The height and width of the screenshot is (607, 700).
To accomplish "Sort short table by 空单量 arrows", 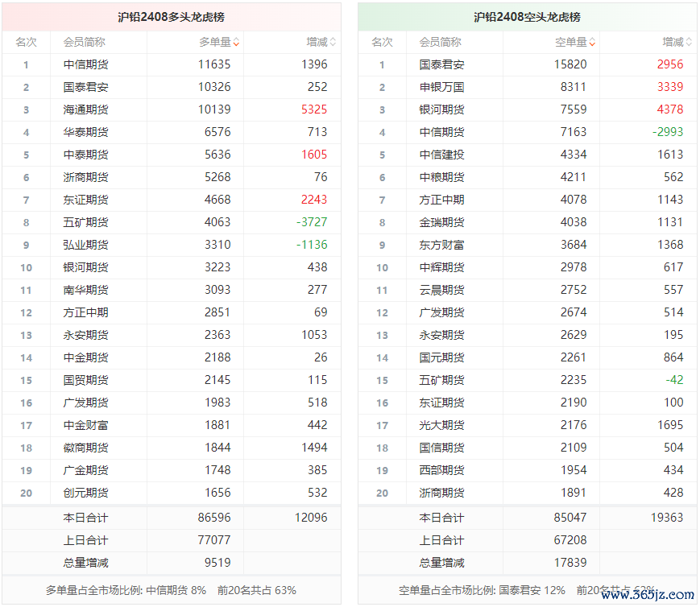I will point(592,43).
